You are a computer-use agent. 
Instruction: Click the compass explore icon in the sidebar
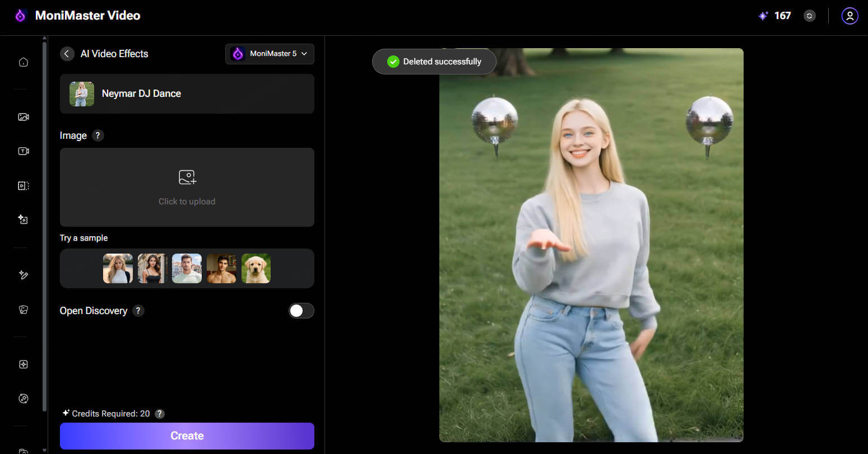[x=23, y=398]
